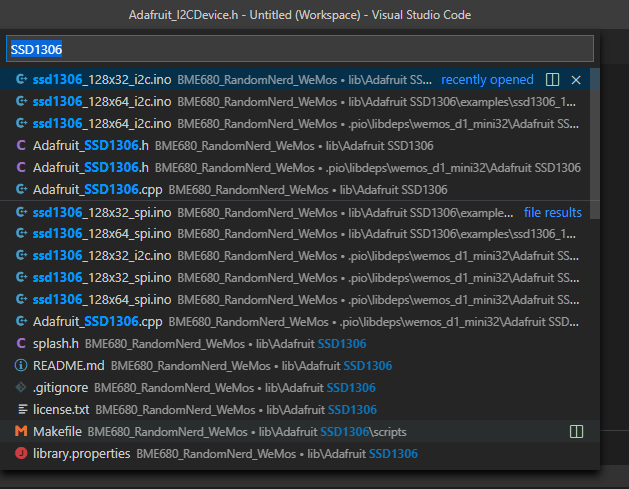Click the red icon beside library.properties
This screenshot has width=629, height=489.
tap(21, 453)
